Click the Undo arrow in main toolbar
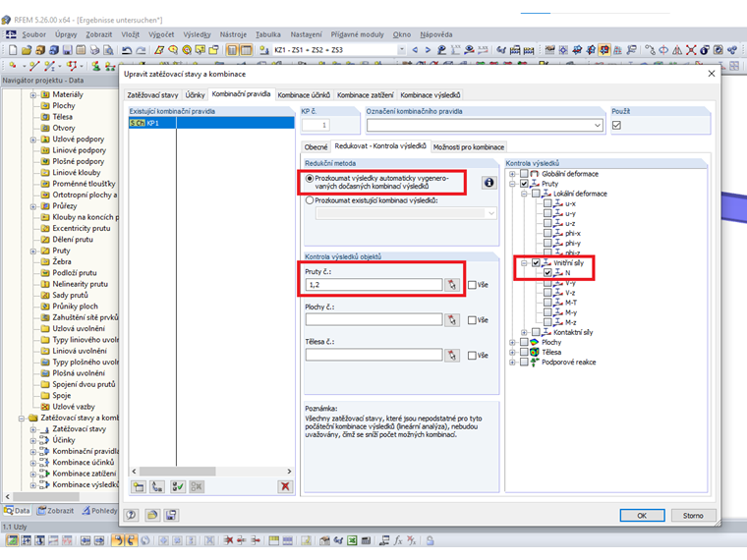Viewport: 747px width, 560px height. click(x=127, y=50)
